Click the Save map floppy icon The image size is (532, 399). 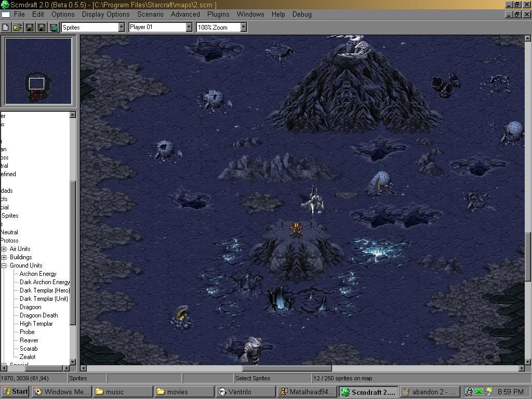[x=30, y=28]
